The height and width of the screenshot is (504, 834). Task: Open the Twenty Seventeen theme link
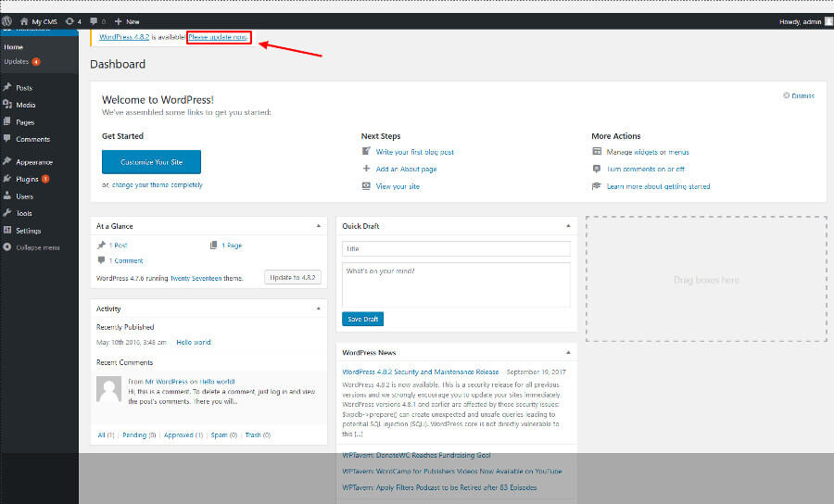pos(196,278)
